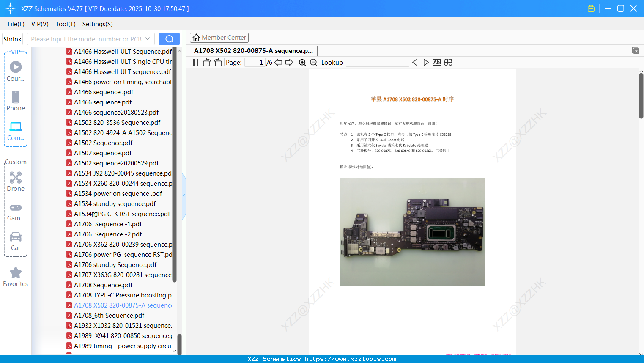Open the A1706 standby Sequence.pdf file icon
Screen dimensions: 644x363
tap(69, 264)
